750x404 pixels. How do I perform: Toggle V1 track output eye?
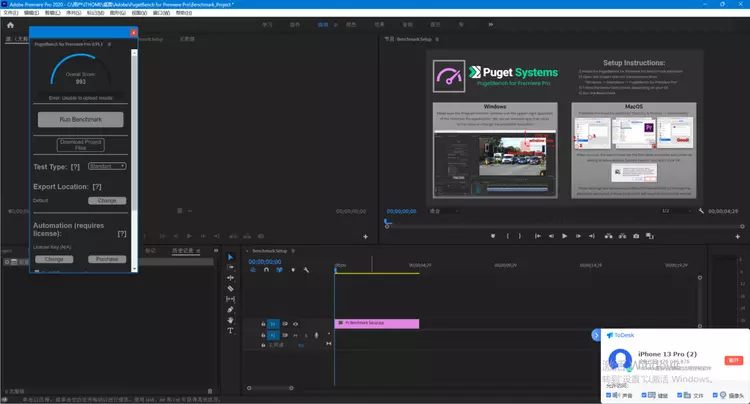pyautogui.click(x=296, y=324)
